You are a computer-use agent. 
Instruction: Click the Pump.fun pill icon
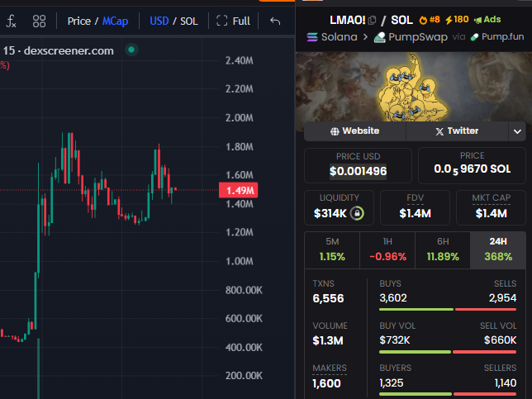[474, 37]
